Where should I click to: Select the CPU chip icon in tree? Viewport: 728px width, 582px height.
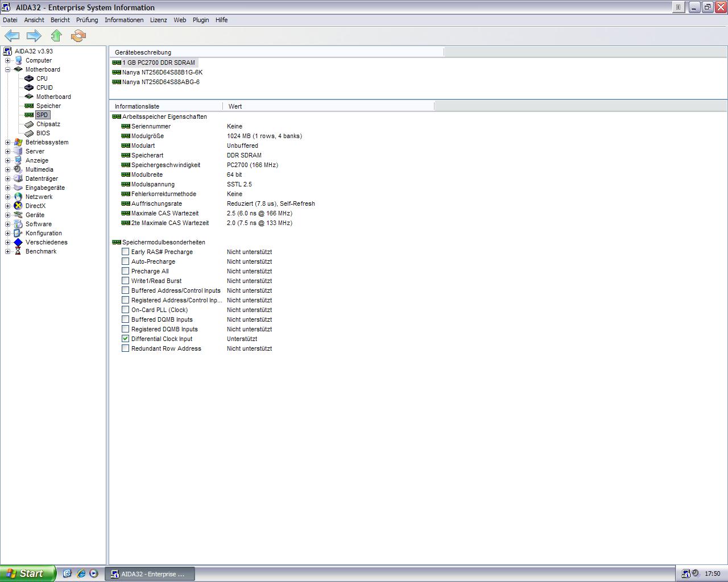[x=29, y=78]
